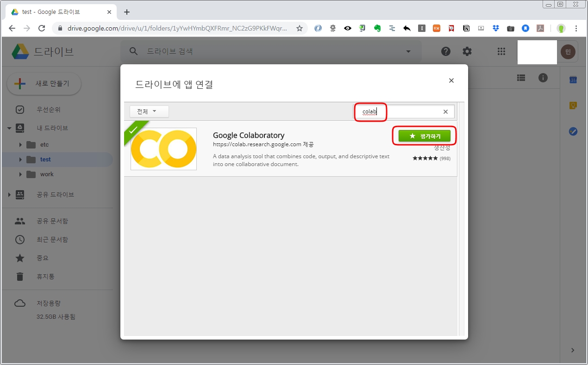Screen dimensions: 588x365
Task: Open a new browser tab
Action: pyautogui.click(x=127, y=12)
